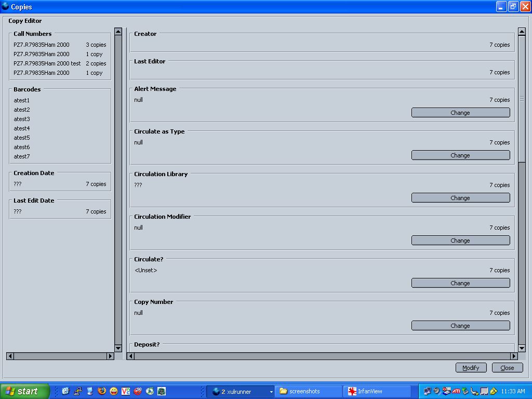
Task: Click the Last Edit Date ??? value
Action: [18, 211]
